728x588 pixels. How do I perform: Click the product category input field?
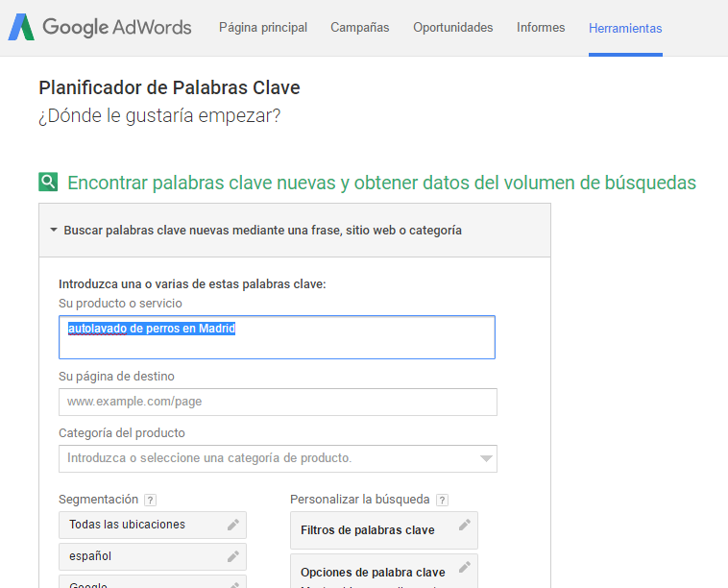pos(278,459)
